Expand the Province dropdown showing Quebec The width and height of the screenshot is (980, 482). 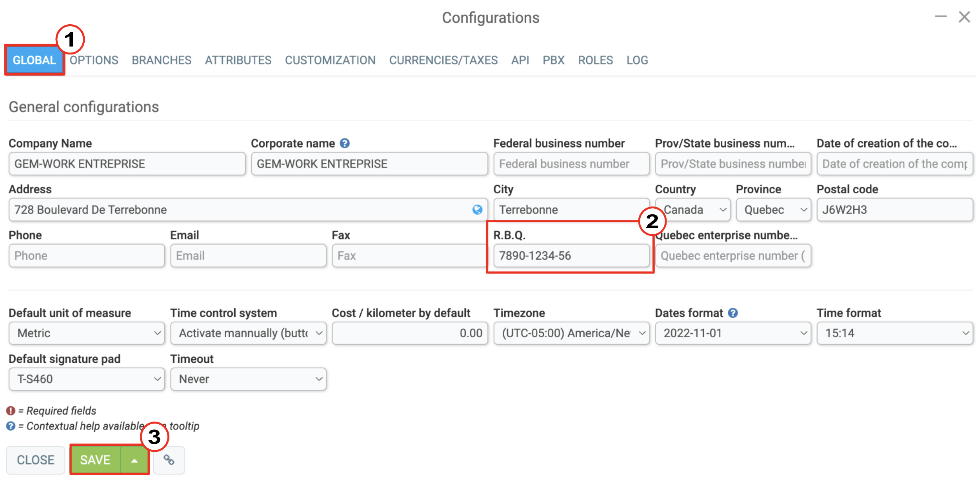click(x=774, y=210)
